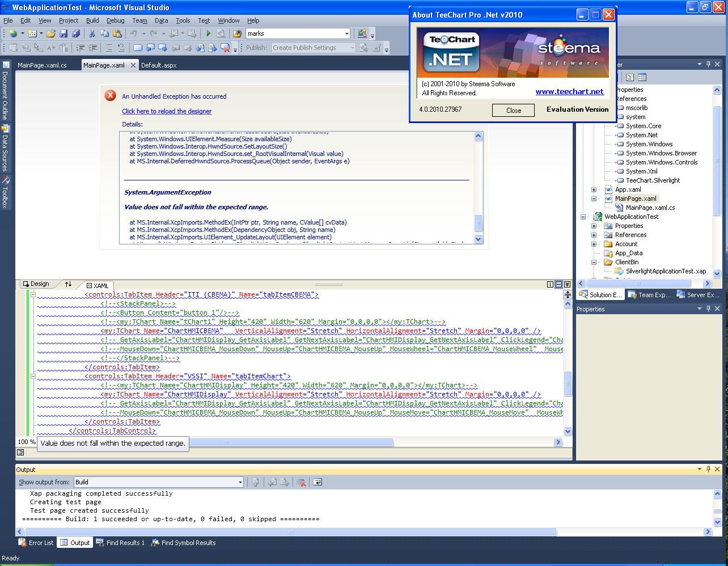The image size is (728, 566).
Task: Collapse the ITI (CBEMA) TabItem code region
Action: pyautogui.click(x=33, y=294)
